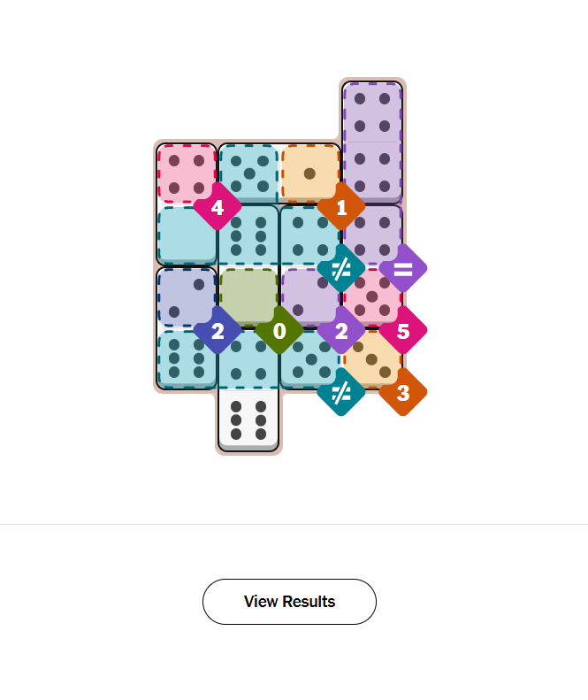This screenshot has width=588, height=700.
Task: Click the green diamond labeled 0
Action: click(279, 331)
